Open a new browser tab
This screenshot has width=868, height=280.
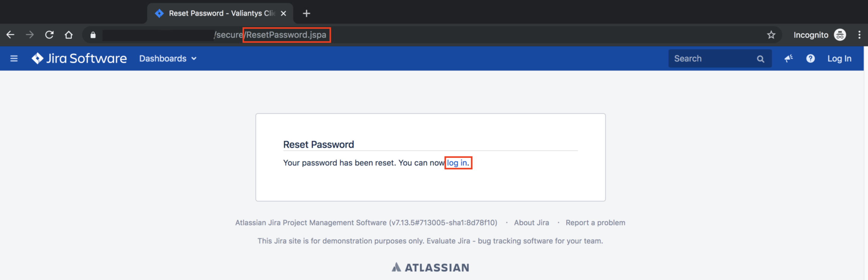coord(306,13)
